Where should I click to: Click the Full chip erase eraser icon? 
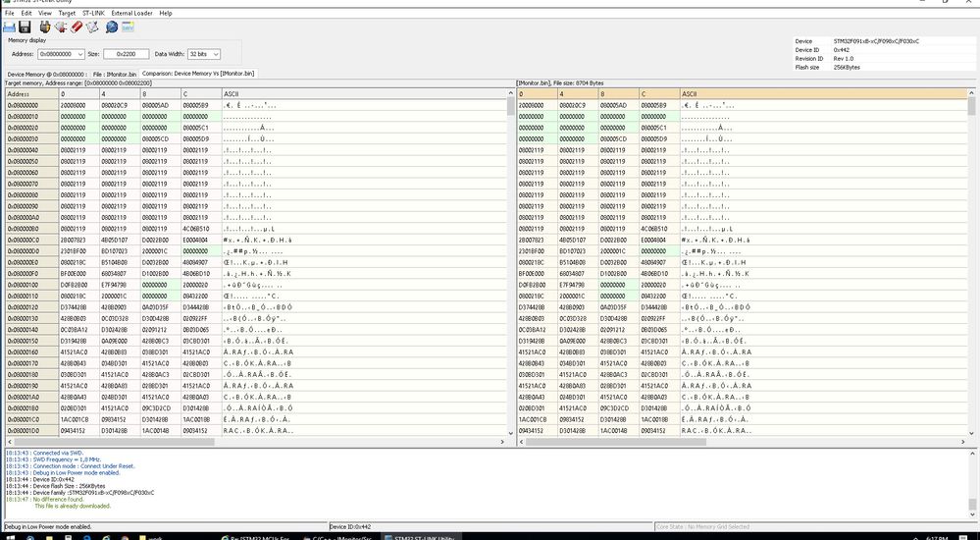[x=77, y=27]
